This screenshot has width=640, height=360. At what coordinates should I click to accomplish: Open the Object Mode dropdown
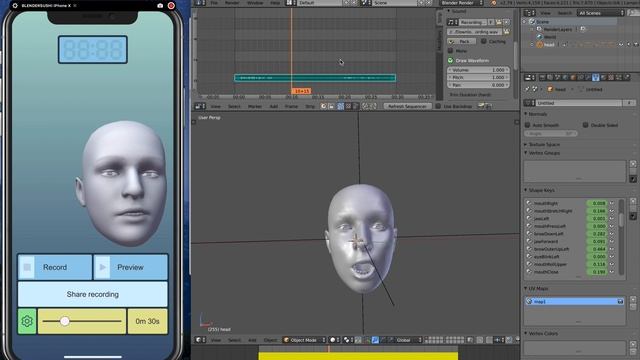304,340
